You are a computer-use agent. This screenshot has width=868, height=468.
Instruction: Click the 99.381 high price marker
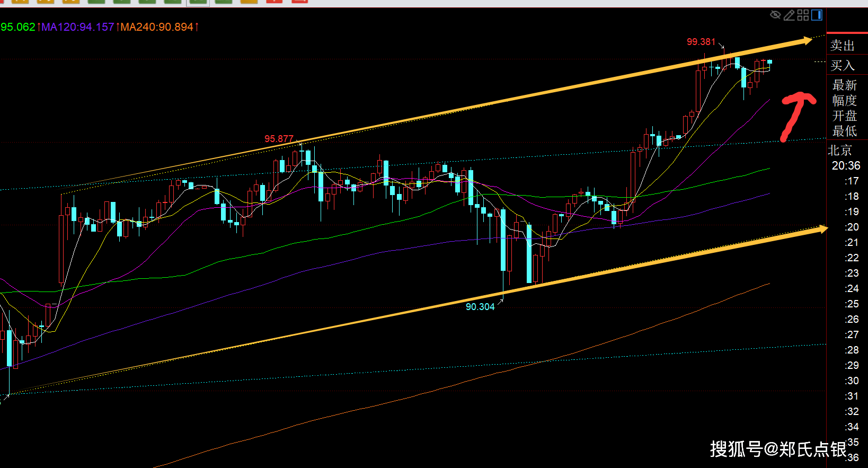pyautogui.click(x=701, y=42)
